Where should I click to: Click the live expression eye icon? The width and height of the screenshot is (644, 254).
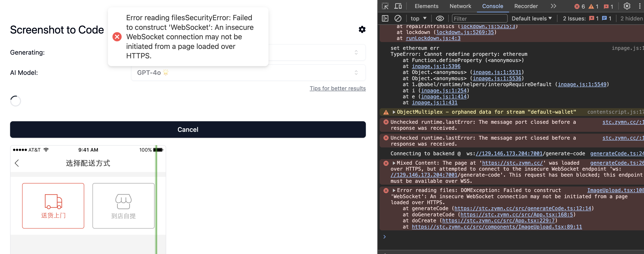[x=440, y=19]
